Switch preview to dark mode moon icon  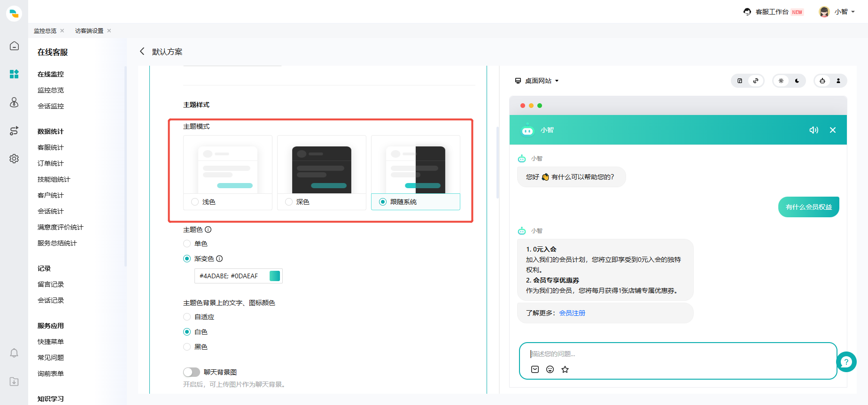point(797,81)
